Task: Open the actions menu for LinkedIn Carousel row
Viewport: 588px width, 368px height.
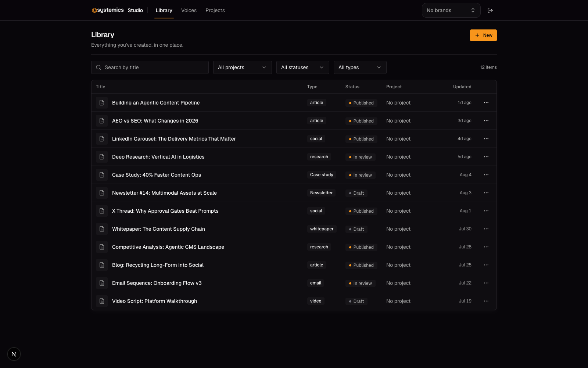Action: (486, 139)
